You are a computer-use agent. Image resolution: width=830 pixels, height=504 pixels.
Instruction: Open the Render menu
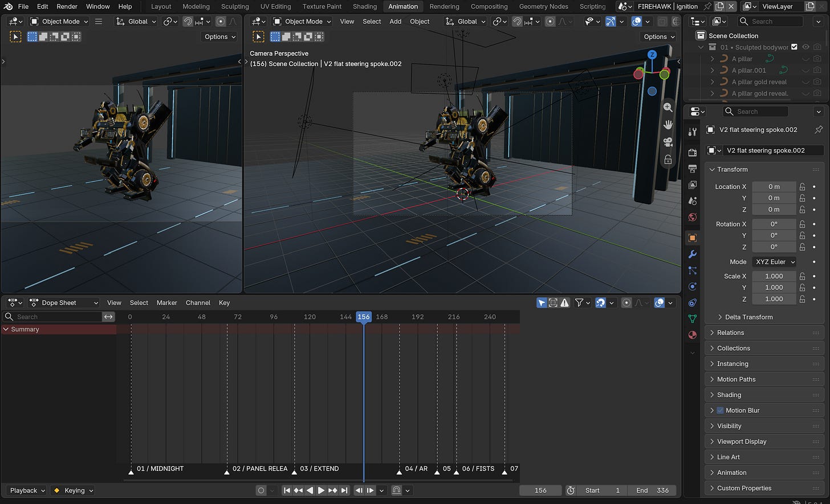point(67,6)
